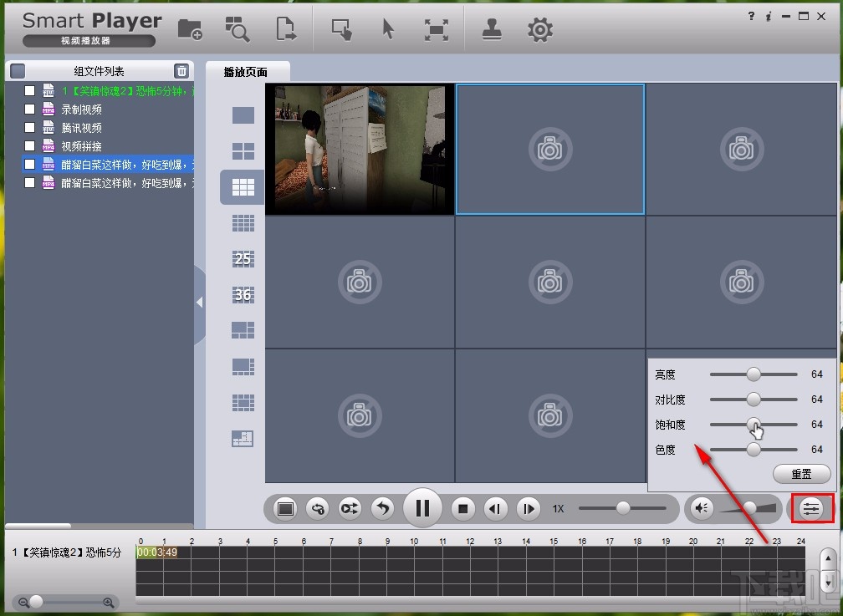Select the green 笑镇惊魂2 file entry
The height and width of the screenshot is (616, 843).
pyautogui.click(x=127, y=91)
